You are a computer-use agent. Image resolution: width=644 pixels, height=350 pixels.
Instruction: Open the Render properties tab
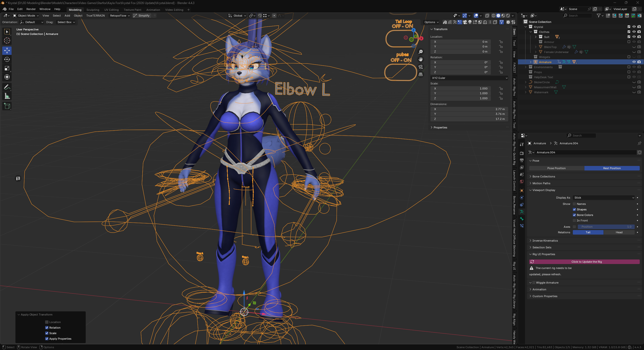point(522,153)
